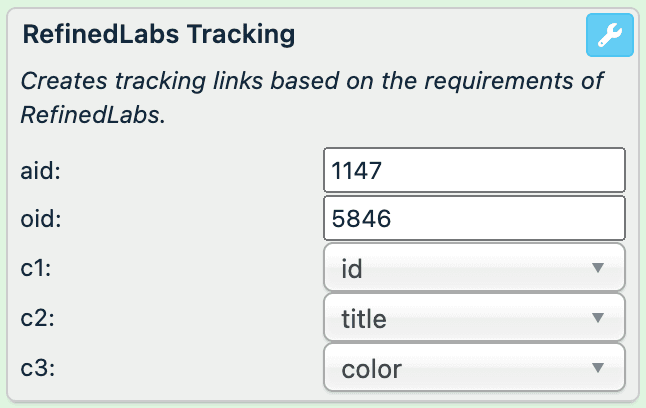This screenshot has width=646, height=408.
Task: Click the "c3:" field label
Action: tap(36, 368)
